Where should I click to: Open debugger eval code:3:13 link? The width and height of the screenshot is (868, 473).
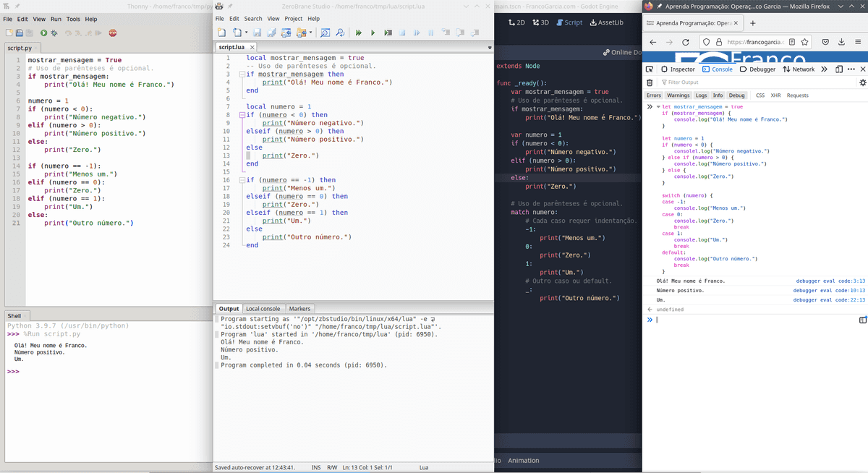[830, 281]
